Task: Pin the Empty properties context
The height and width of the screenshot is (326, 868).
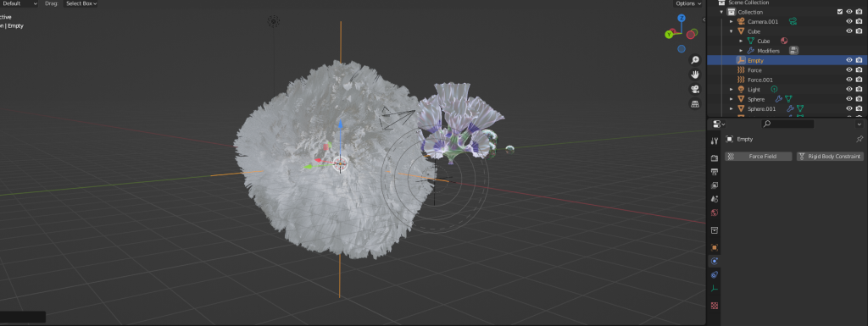Action: pos(860,139)
